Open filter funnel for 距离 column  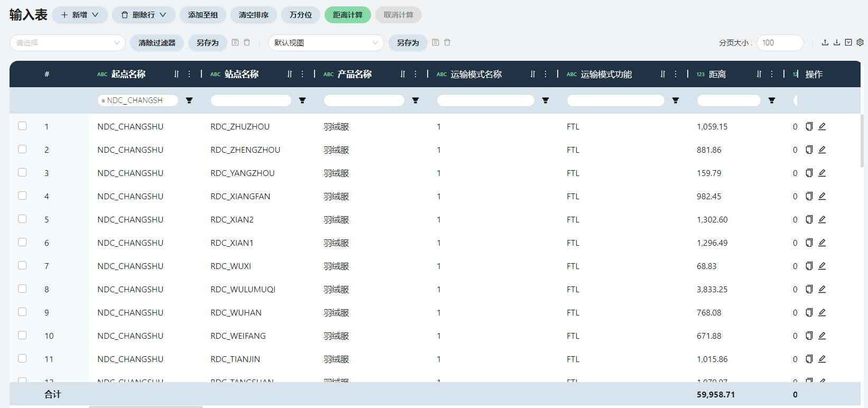(772, 100)
